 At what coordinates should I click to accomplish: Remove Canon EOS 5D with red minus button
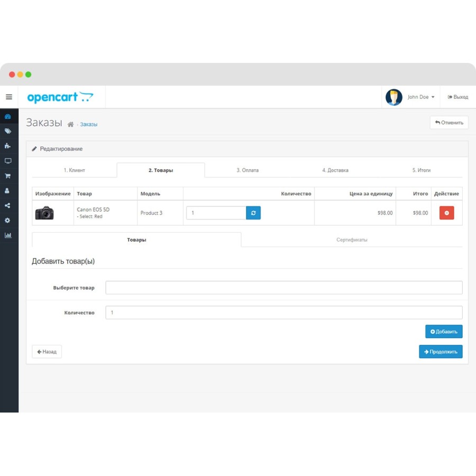(x=446, y=213)
